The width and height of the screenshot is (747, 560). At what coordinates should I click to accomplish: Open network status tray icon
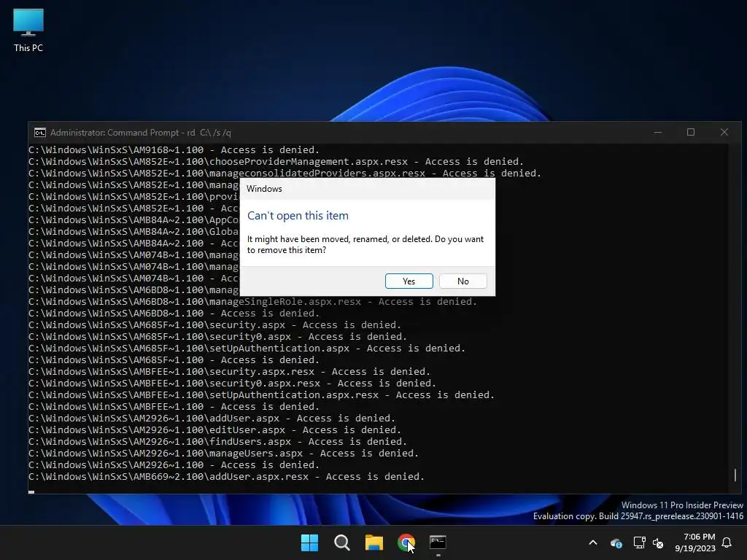tap(639, 542)
